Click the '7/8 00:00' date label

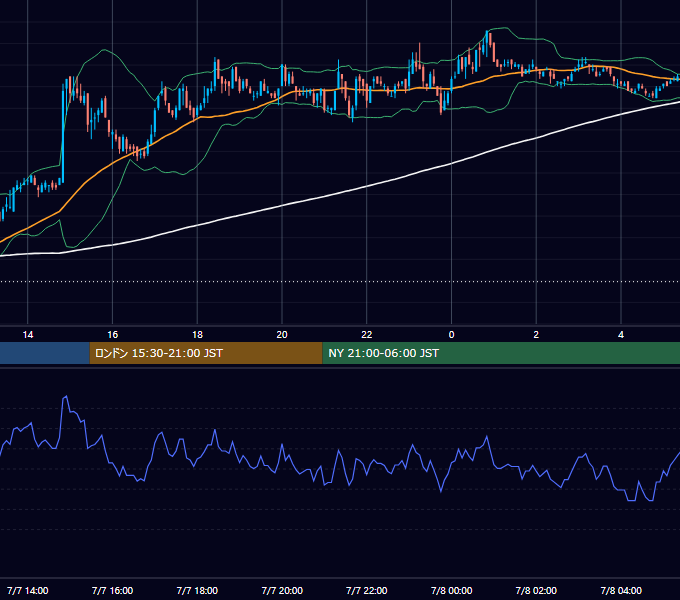tap(451, 590)
